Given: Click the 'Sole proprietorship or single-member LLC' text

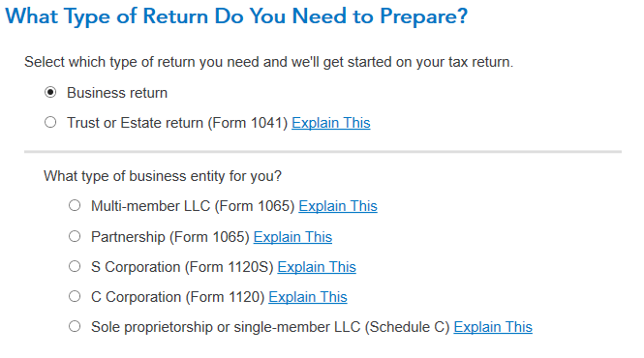Looking at the screenshot, I should click(226, 327).
